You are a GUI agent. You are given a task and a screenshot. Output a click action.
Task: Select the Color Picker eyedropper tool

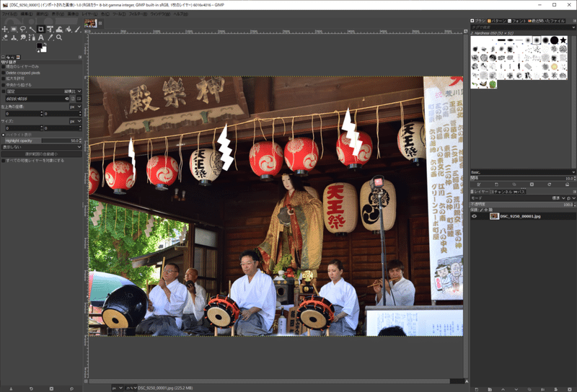point(50,37)
